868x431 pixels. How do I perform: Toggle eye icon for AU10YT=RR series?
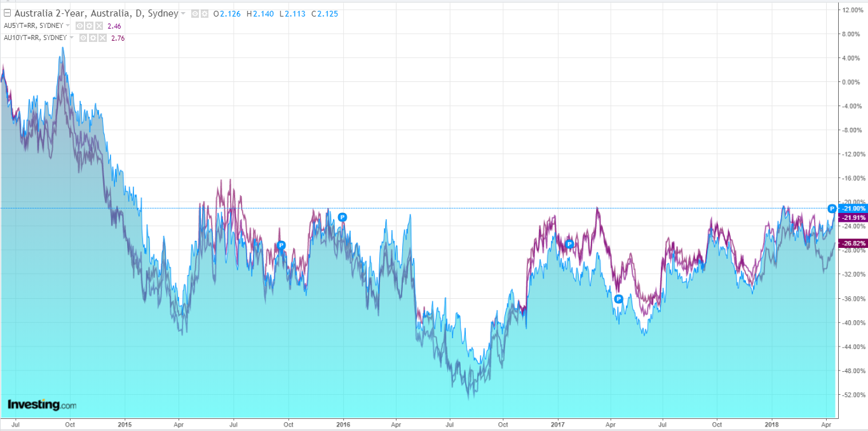[83, 38]
